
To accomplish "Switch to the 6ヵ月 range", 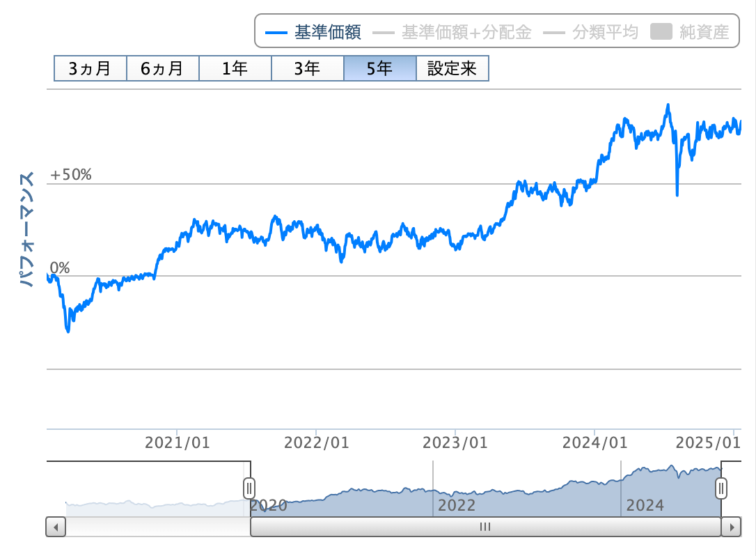I will coord(162,69).
